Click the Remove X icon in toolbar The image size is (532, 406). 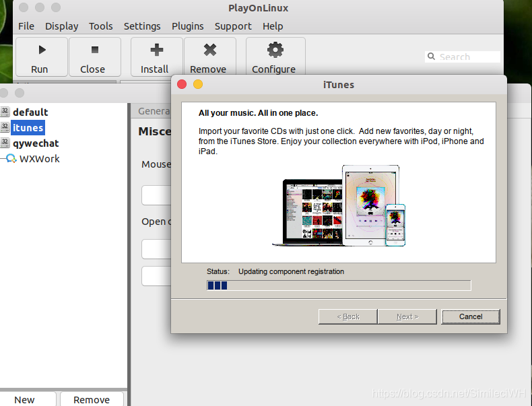(x=210, y=50)
